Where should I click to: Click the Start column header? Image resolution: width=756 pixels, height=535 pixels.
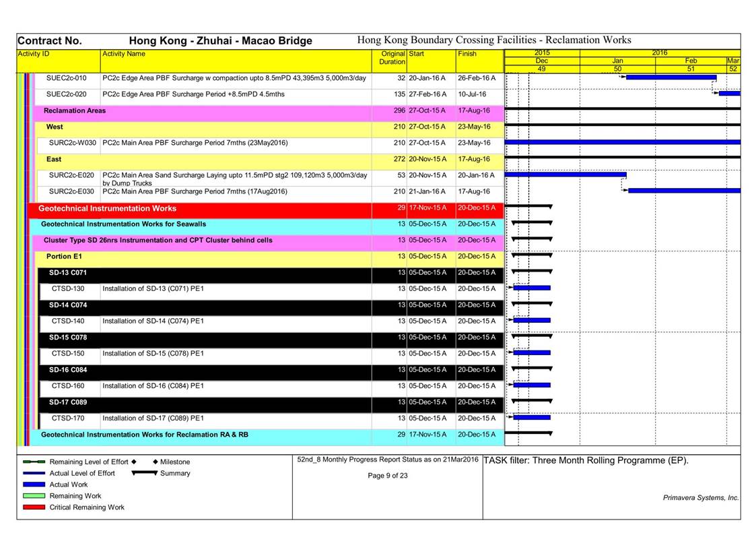432,61
